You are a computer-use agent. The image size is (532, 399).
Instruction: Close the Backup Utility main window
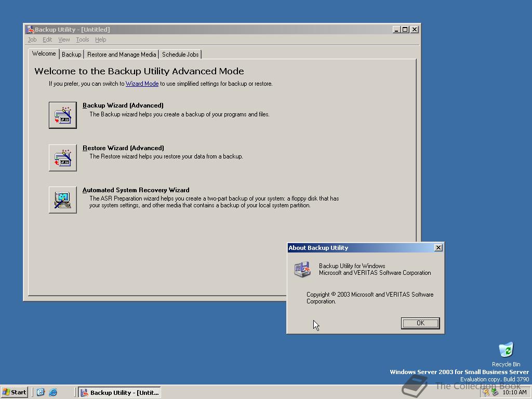[415, 30]
